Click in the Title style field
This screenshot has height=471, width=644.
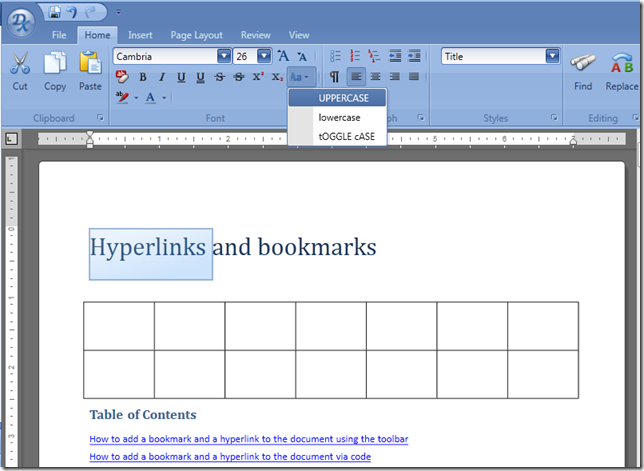494,56
